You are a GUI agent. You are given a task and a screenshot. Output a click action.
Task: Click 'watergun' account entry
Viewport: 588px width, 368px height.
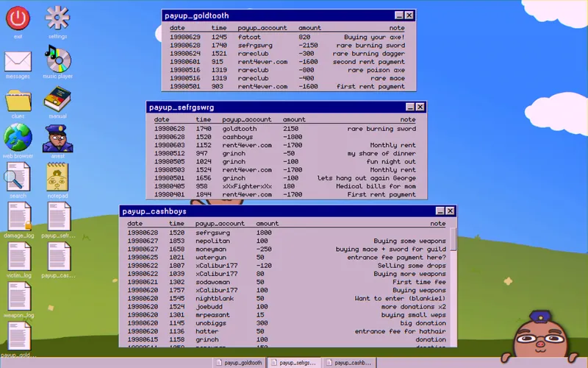(211, 258)
